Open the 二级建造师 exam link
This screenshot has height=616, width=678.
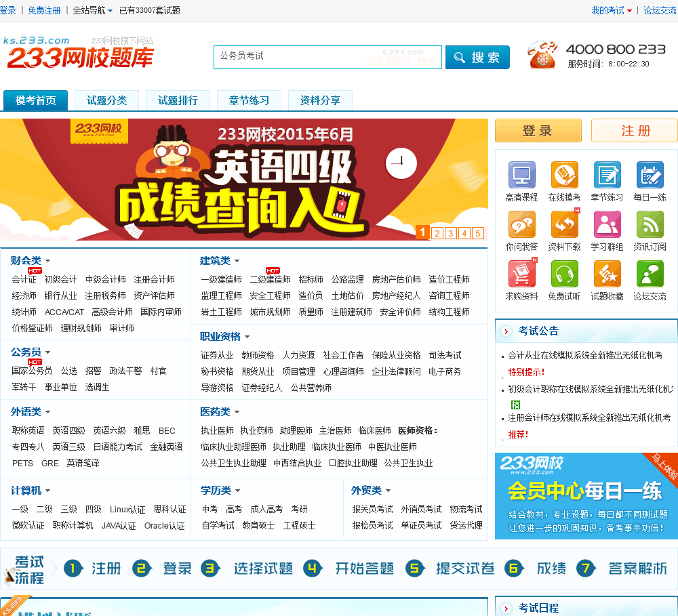pos(271,280)
